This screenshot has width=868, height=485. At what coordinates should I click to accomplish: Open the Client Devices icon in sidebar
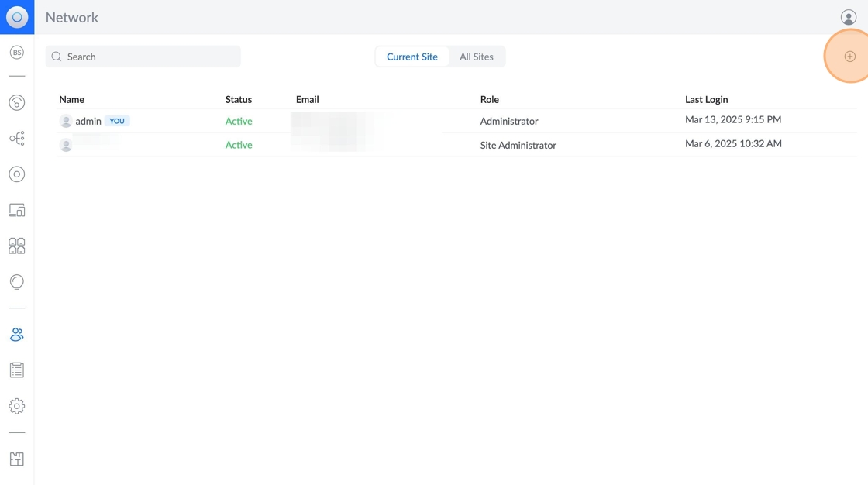(17, 210)
